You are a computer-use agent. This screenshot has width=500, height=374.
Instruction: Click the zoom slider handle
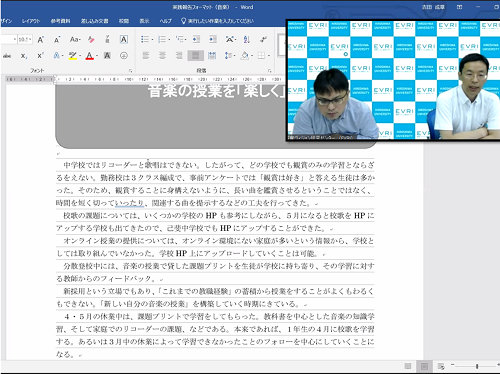tap(477, 366)
